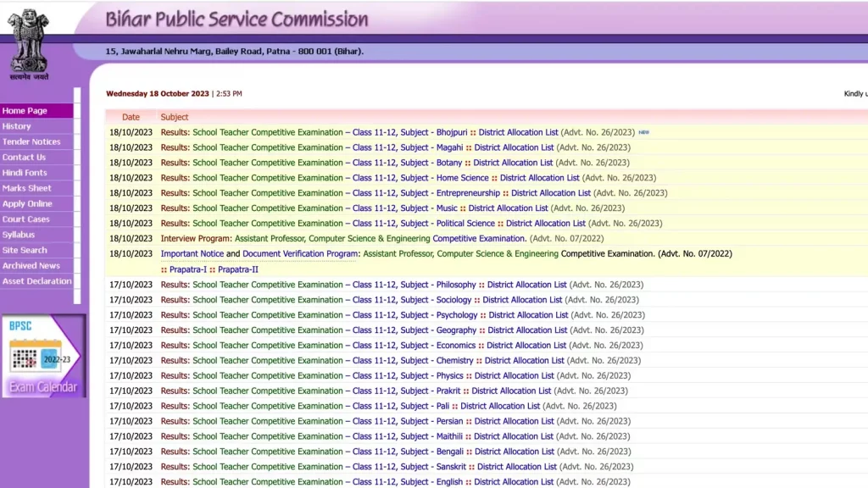The image size is (868, 488).
Task: Open Magahi District Allocation List link
Action: [514, 147]
